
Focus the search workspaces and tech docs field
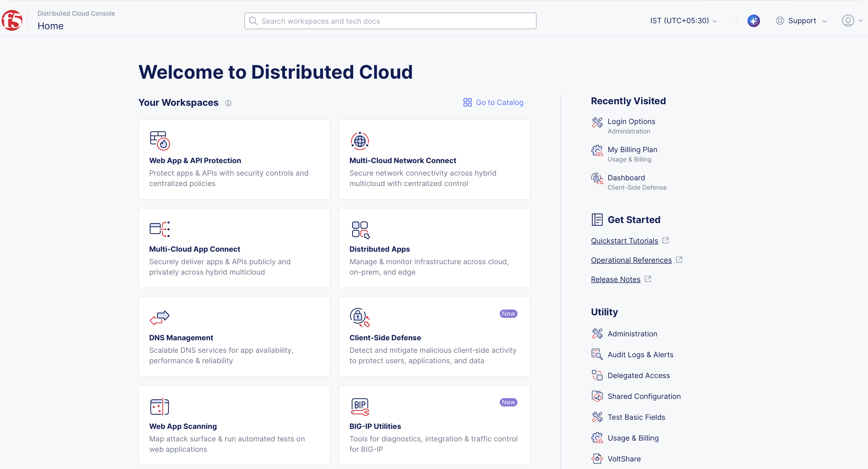390,21
